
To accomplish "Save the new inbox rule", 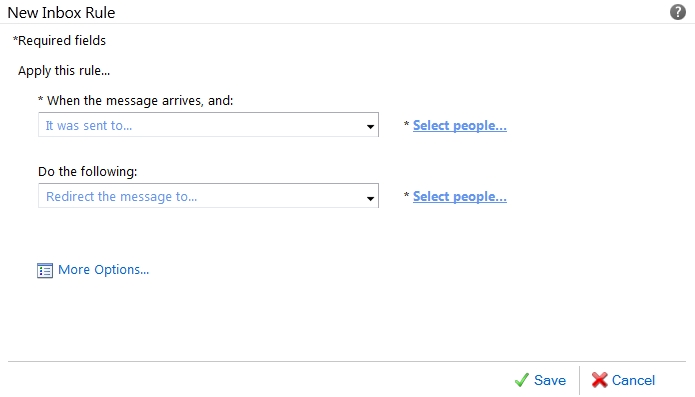I will click(x=550, y=380).
